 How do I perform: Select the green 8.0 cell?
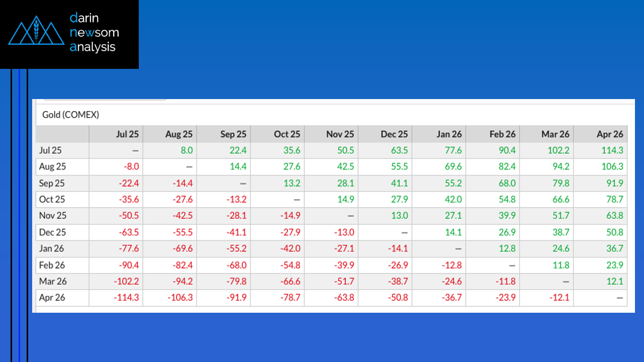click(x=186, y=150)
